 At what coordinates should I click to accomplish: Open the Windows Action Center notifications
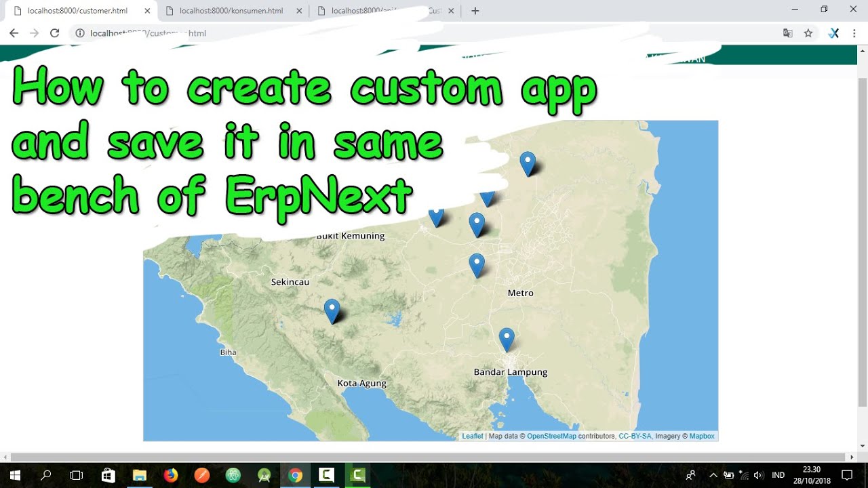click(847, 475)
